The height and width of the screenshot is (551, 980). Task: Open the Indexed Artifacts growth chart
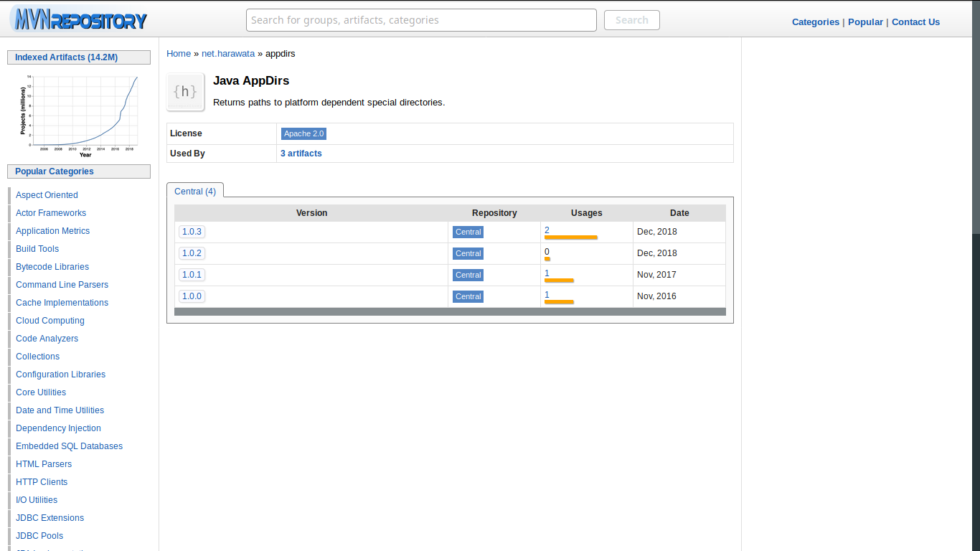coord(79,116)
